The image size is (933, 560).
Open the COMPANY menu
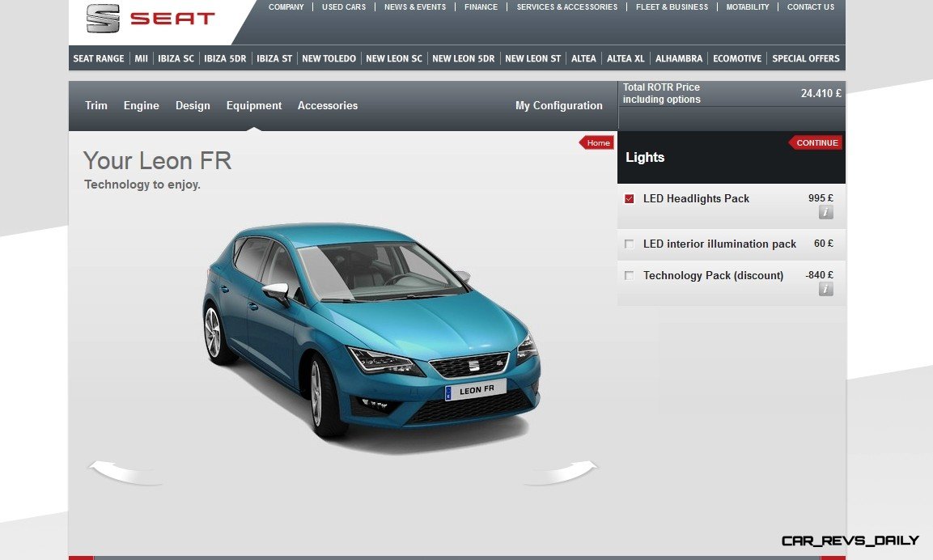(286, 7)
